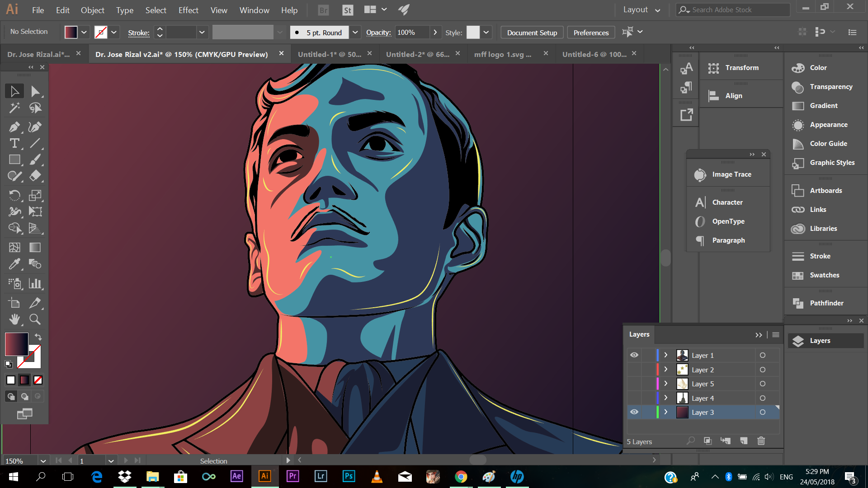Screen dimensions: 868x488
Task: Select the Curvature tool
Action: pyautogui.click(x=35, y=127)
